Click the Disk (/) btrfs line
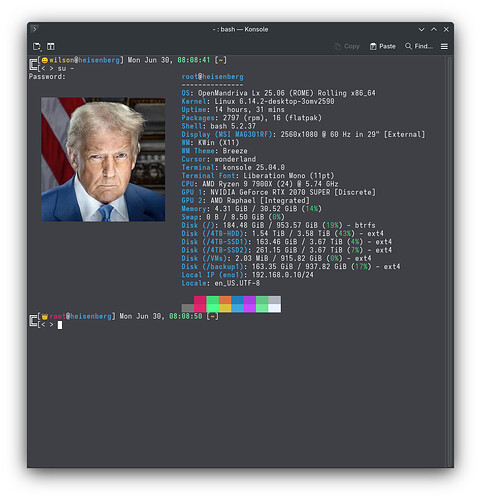 coord(278,225)
